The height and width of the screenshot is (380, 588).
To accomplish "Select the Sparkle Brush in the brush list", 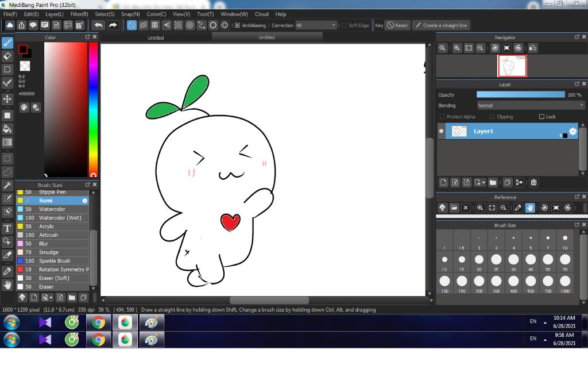I will click(53, 261).
